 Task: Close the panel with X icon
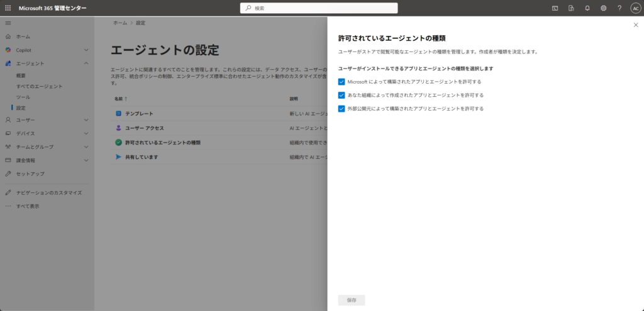pos(635,25)
